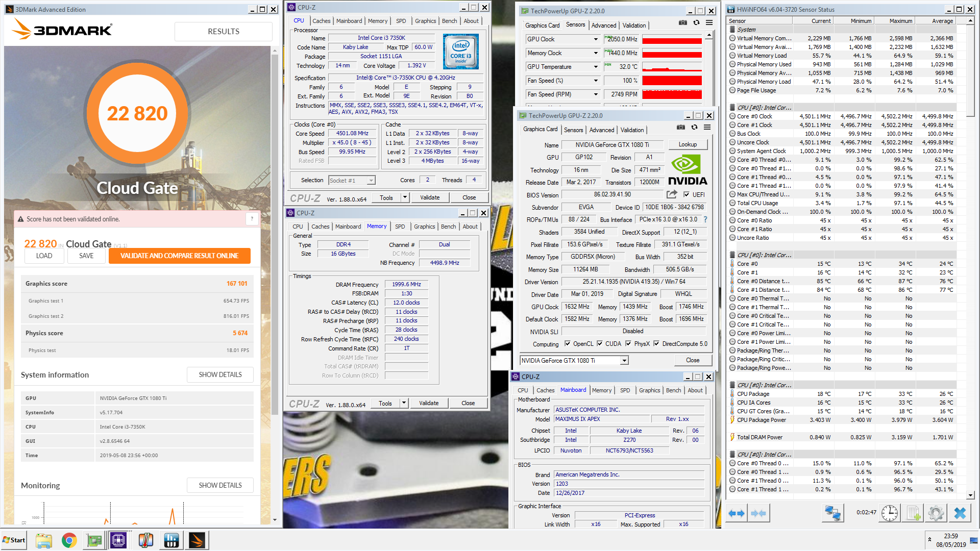Open Advanced tab in GPU-Z Sensors window

(x=604, y=26)
